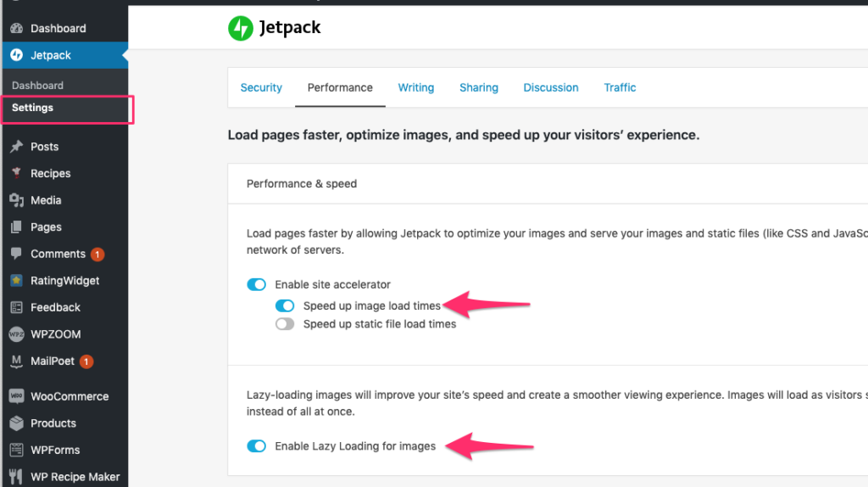Screen dimensions: 868x487
Task: Open the Products menu label
Action: [53, 423]
